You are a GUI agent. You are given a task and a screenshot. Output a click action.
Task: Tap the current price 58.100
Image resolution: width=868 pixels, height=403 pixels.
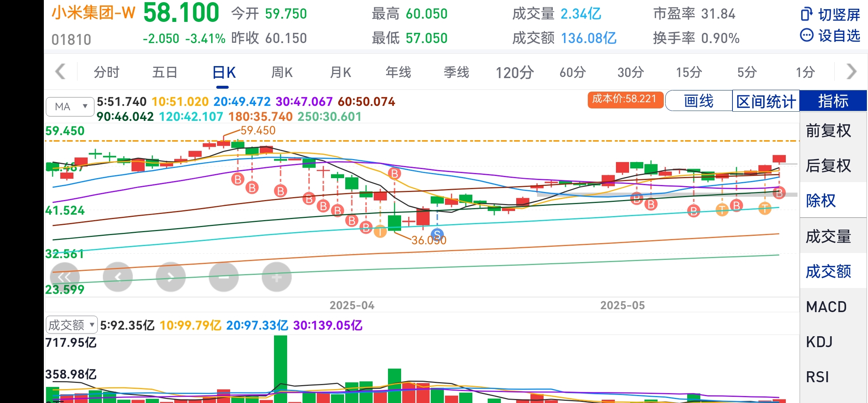pos(181,13)
